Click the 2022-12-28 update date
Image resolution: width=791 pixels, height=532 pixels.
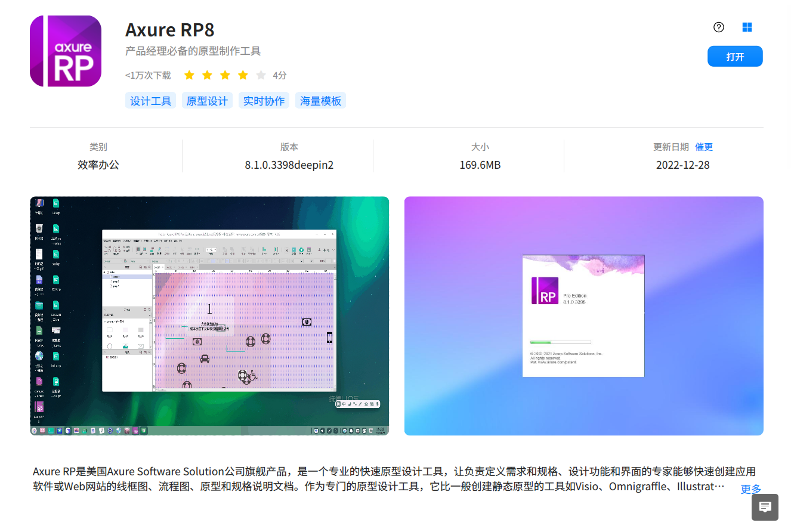[683, 165]
